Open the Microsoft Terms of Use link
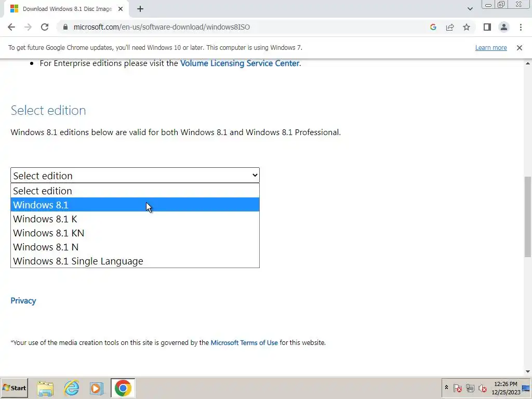532x399 pixels. tap(244, 343)
